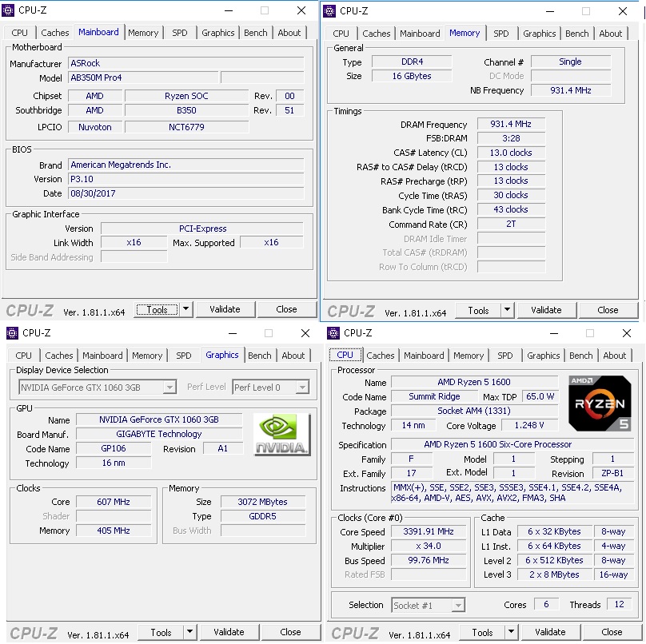
Task: Open Caches tab in CPU window
Action: point(381,356)
